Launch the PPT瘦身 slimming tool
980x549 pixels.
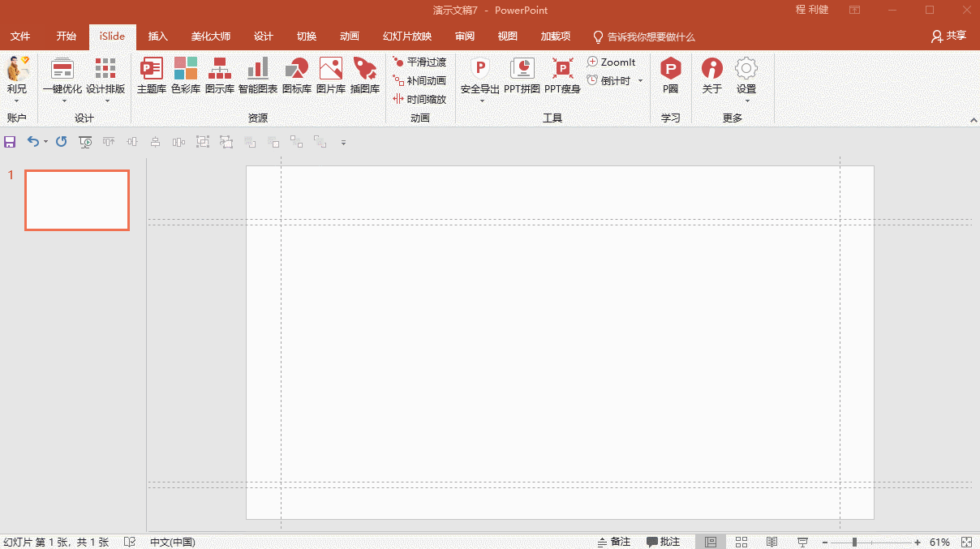[x=562, y=75]
